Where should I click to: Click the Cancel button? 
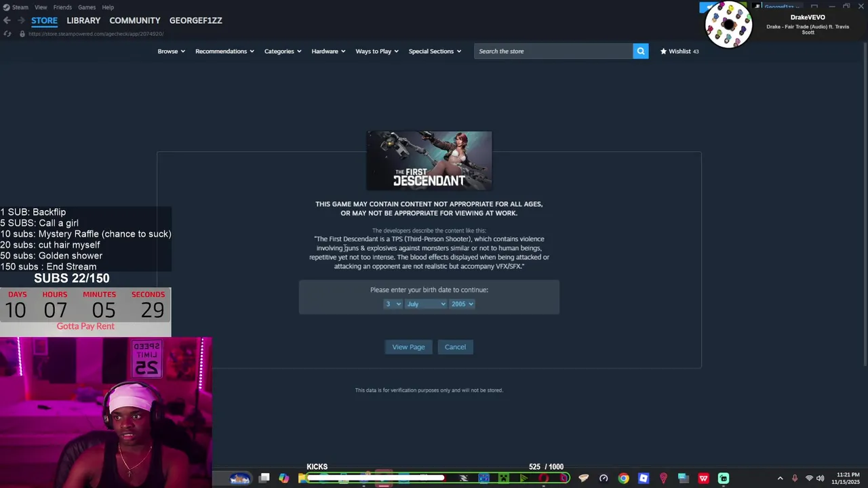pyautogui.click(x=455, y=347)
